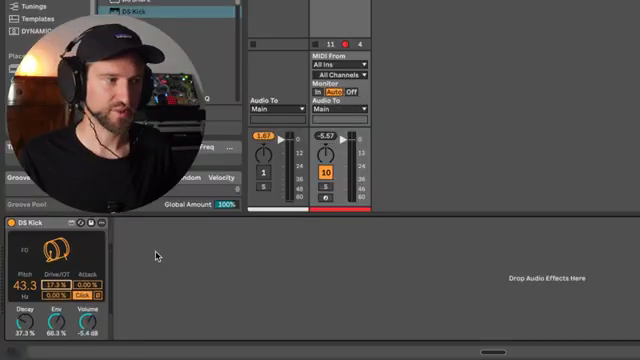This screenshot has width=640, height=360.
Task: Open the MIDI From All Ins dropdown
Action: pos(340,65)
